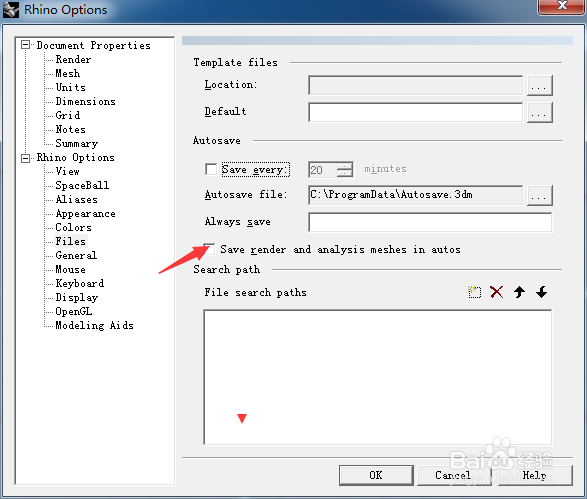Click the Autosave file path field
Viewport: 587px width, 499px height.
[x=416, y=195]
